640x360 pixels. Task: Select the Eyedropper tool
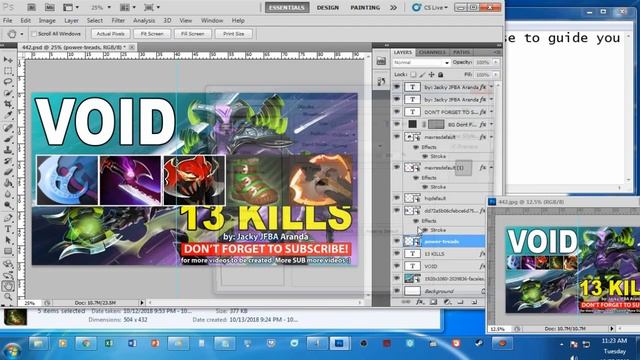point(8,115)
